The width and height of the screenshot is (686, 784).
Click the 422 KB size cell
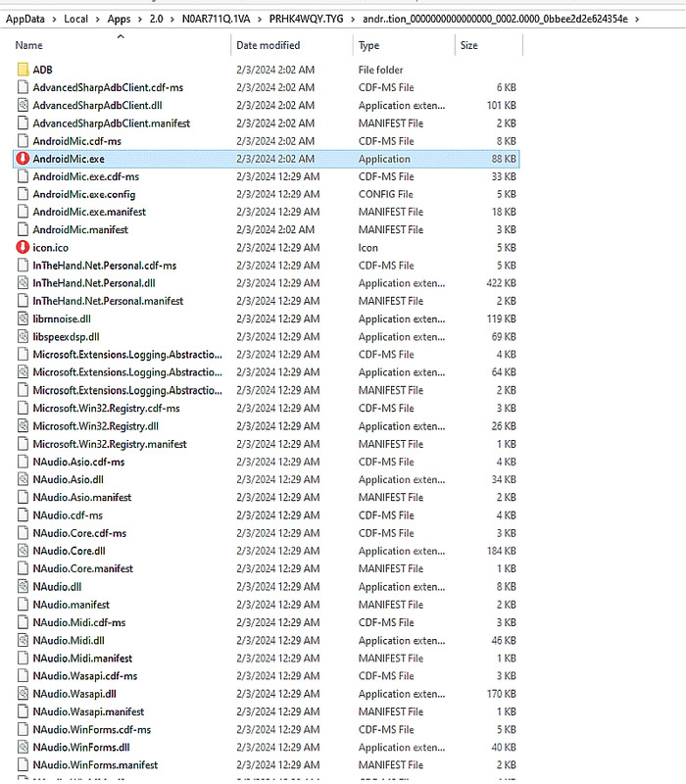tap(501, 283)
